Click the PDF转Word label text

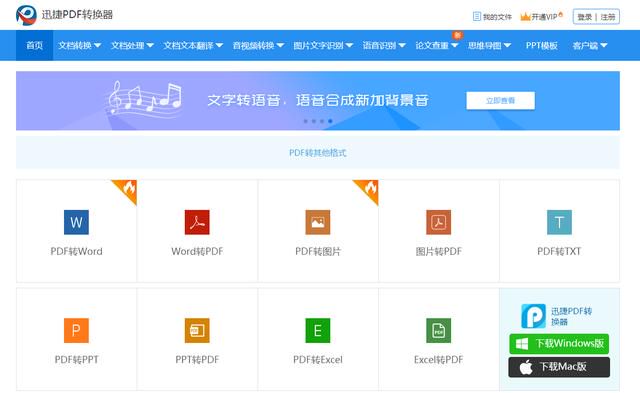[76, 251]
